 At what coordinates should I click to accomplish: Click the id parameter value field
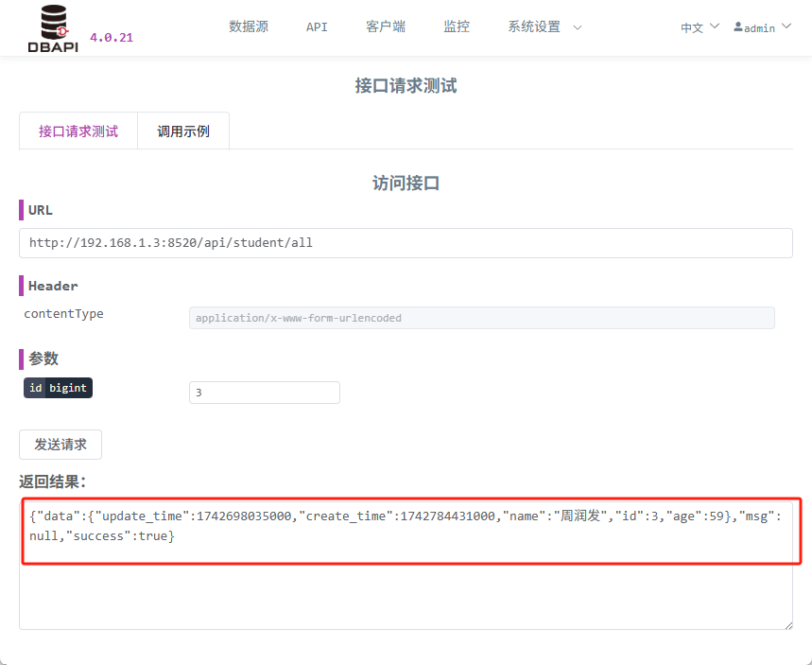(x=264, y=393)
